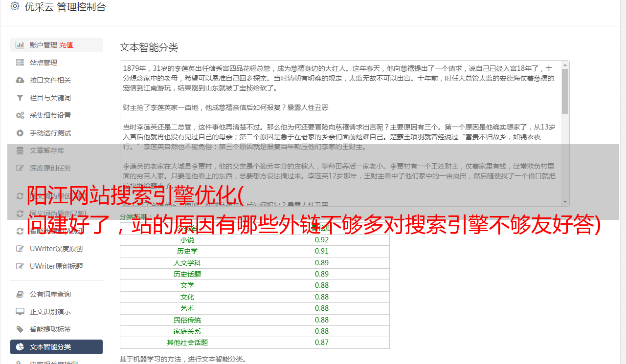The height and width of the screenshot is (364, 626).
Task: Click the 文本智能分类 page heading
Action: click(x=149, y=47)
